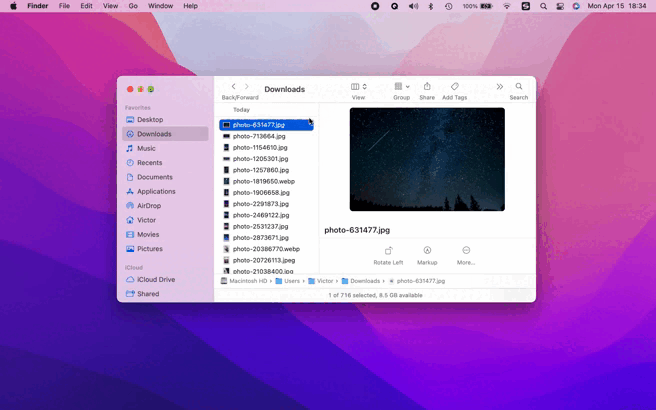Open Spotlight search in menu bar
The width and height of the screenshot is (656, 410).
543,6
